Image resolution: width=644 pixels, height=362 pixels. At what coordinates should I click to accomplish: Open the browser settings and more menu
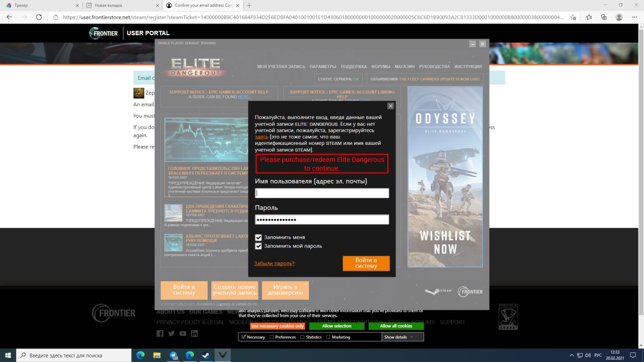[634, 17]
